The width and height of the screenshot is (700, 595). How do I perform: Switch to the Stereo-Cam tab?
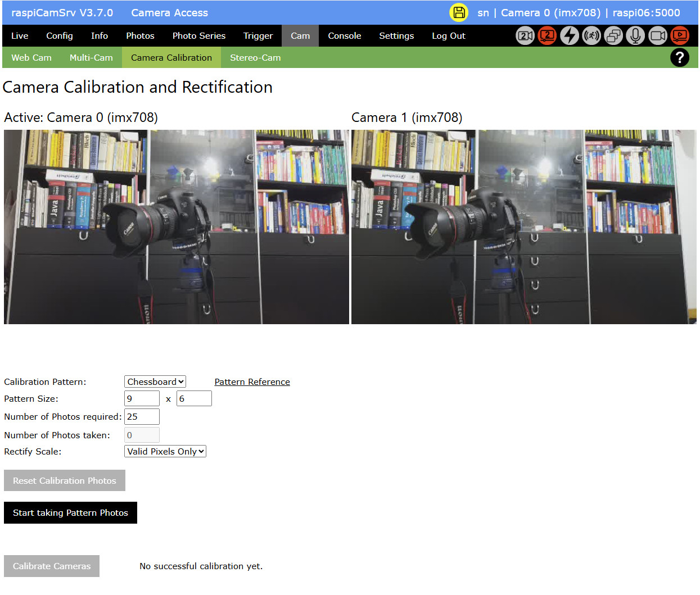tap(255, 57)
